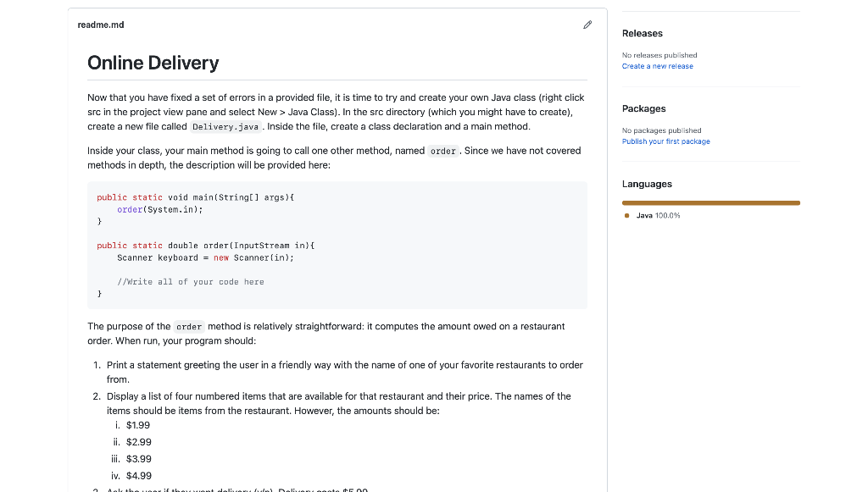The image size is (868, 492).
Task: Open the 'Create a new release' link
Action: coord(657,66)
